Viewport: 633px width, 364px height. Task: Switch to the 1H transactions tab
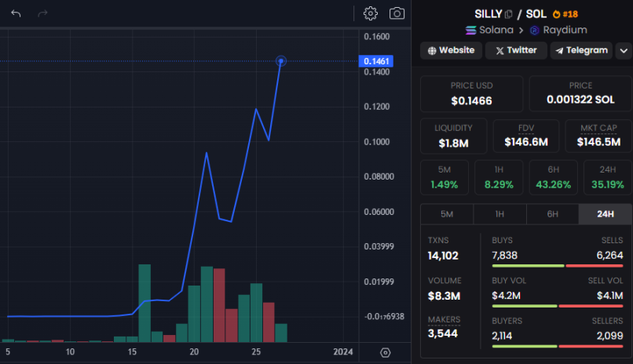click(499, 214)
